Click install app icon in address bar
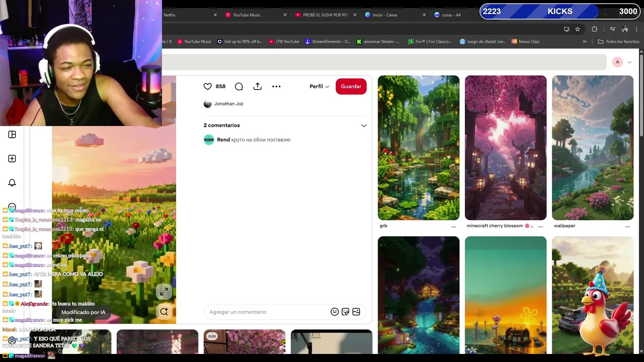644x362 pixels. pyautogui.click(x=567, y=29)
